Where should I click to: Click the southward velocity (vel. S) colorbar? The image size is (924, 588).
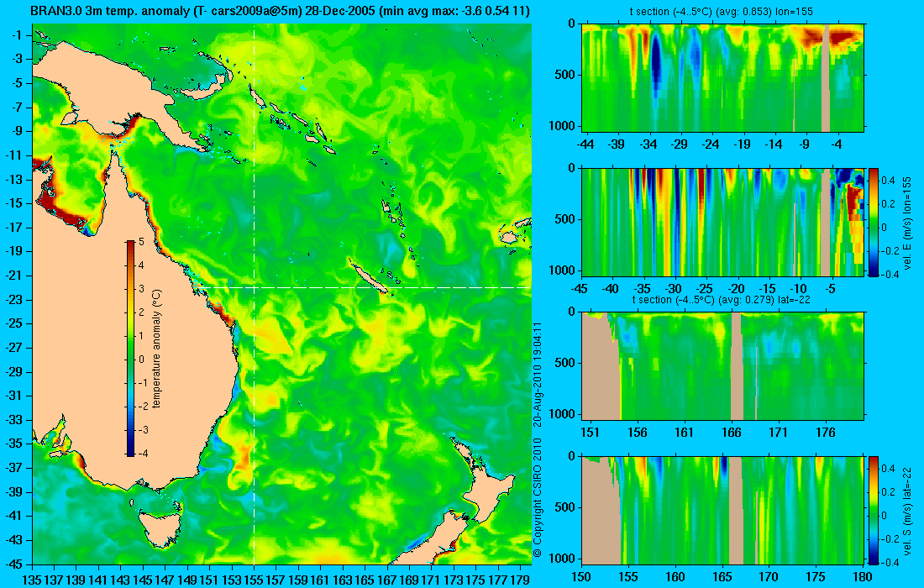(x=874, y=510)
